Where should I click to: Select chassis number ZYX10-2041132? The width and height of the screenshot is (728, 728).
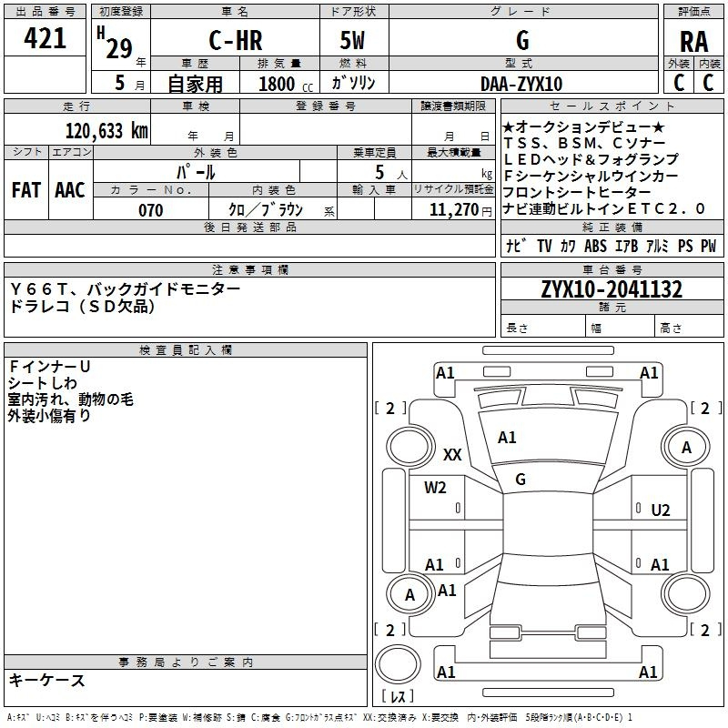click(612, 289)
